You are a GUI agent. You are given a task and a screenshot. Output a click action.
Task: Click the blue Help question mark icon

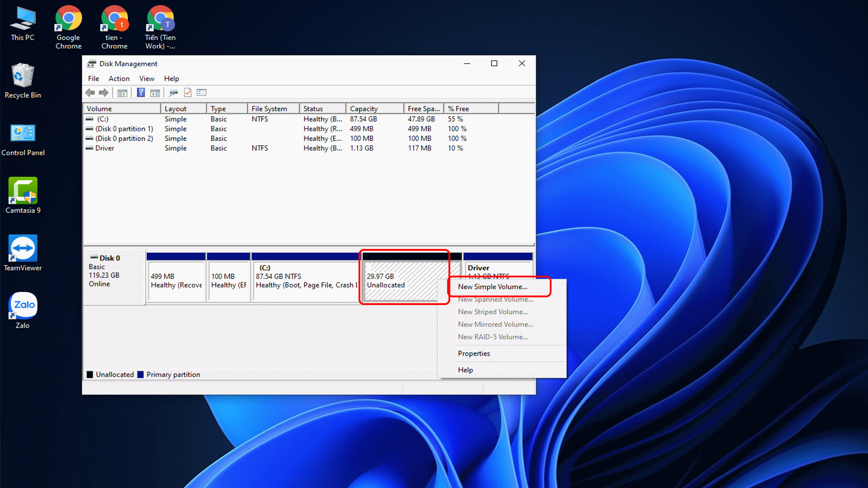click(141, 93)
